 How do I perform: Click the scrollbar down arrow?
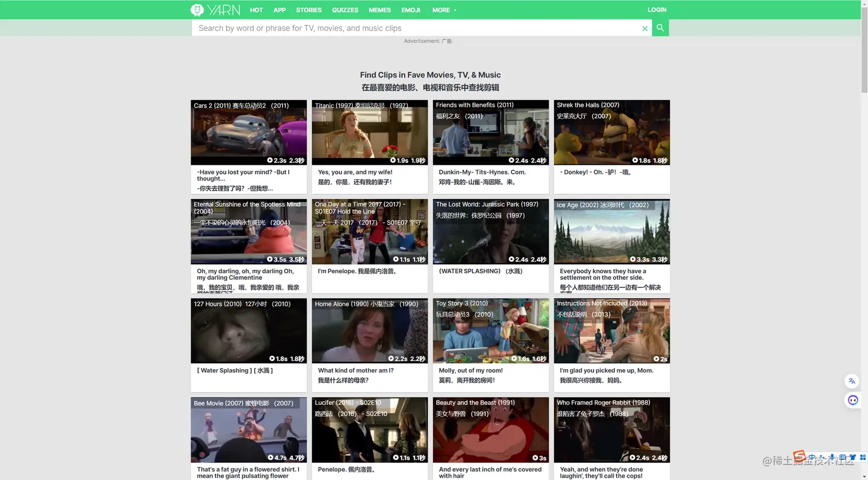tap(864, 476)
